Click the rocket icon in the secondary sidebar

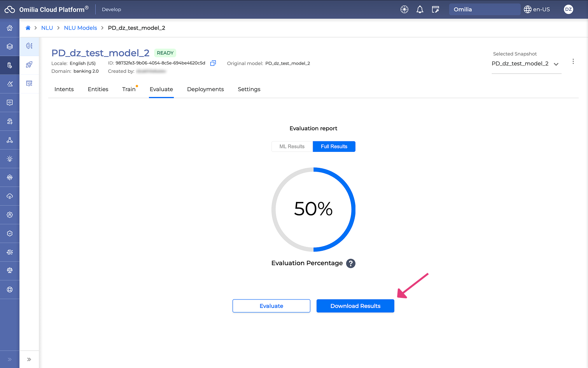click(29, 65)
